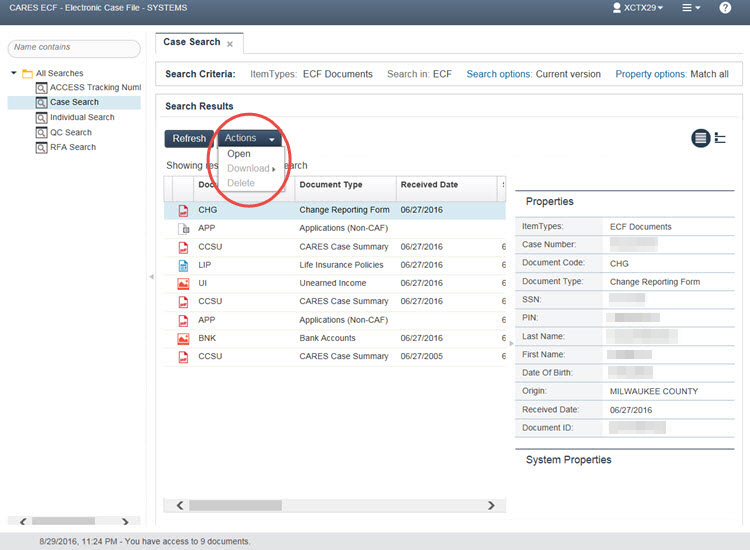750x550 pixels.
Task: Toggle the Actions dropdown button
Action: [249, 138]
